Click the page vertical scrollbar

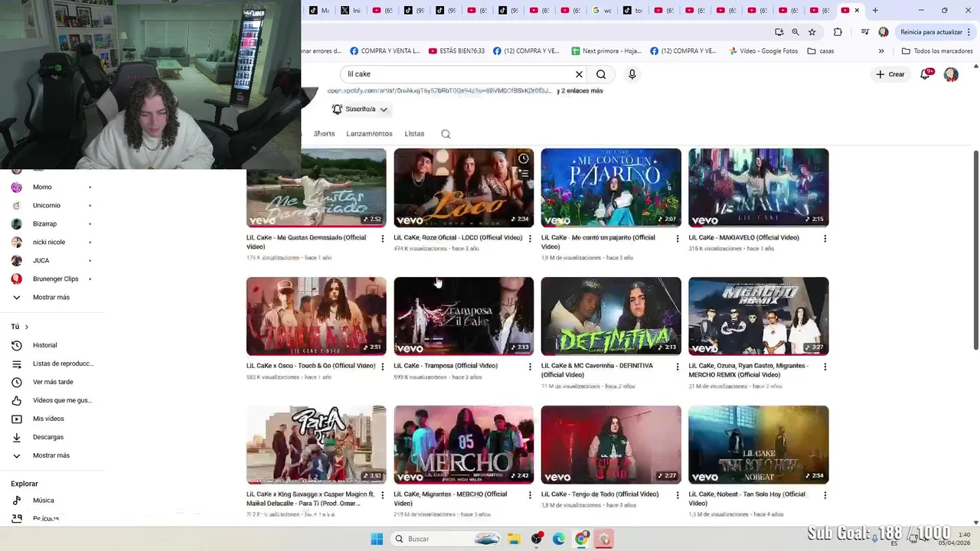tap(975, 249)
